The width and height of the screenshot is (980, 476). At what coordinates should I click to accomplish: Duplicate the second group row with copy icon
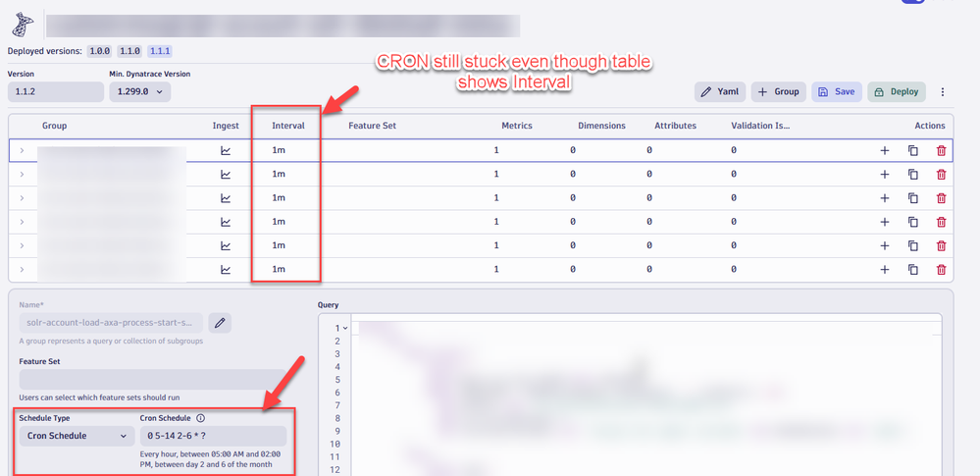912,175
